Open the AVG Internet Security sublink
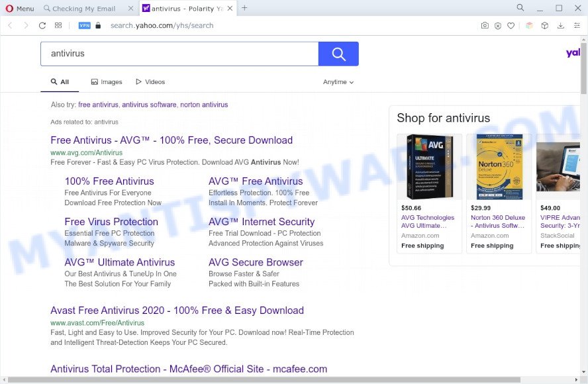588x384 pixels. (x=262, y=222)
